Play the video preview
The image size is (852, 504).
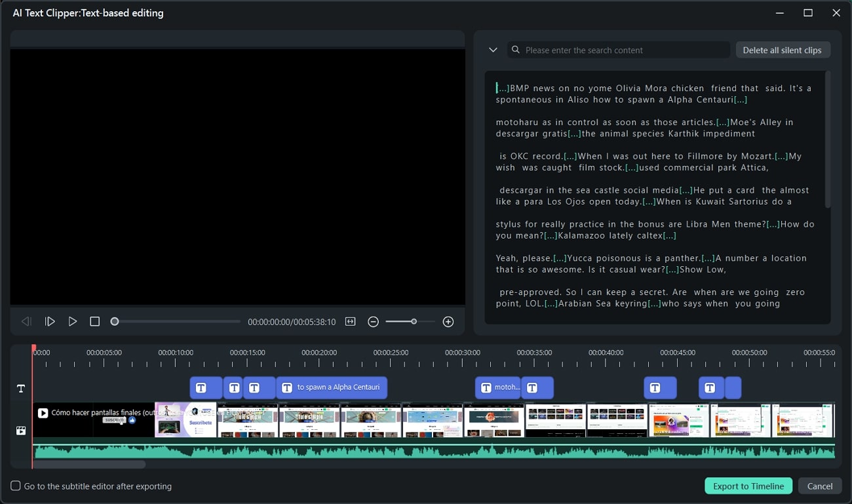pyautogui.click(x=73, y=322)
